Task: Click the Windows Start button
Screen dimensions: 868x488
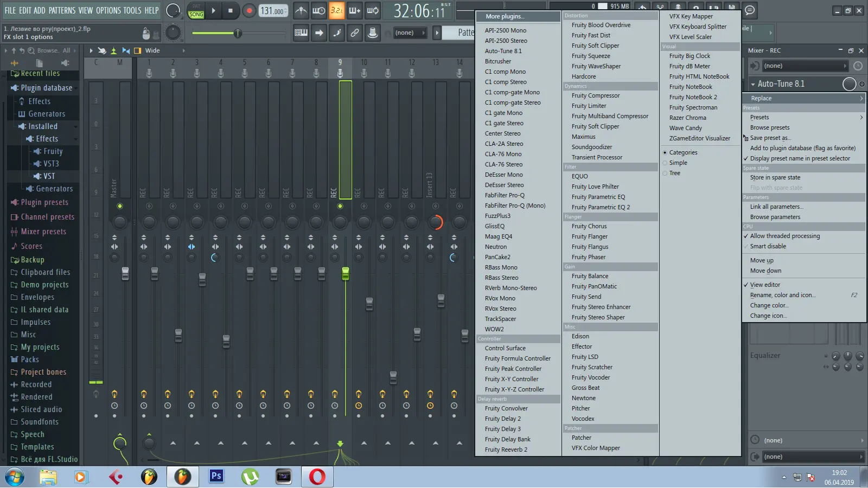Action: coord(15,477)
